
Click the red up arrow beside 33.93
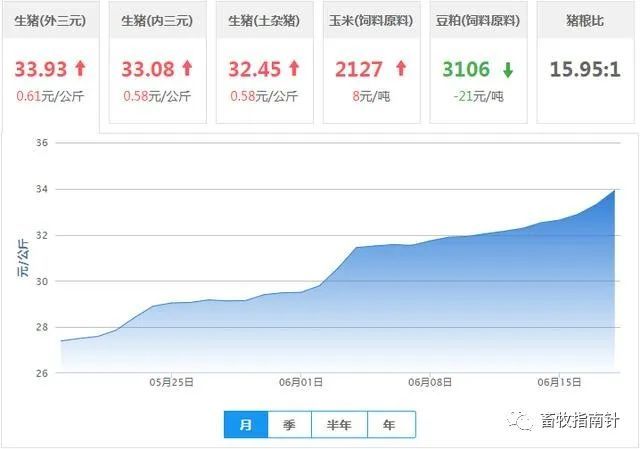pos(80,69)
